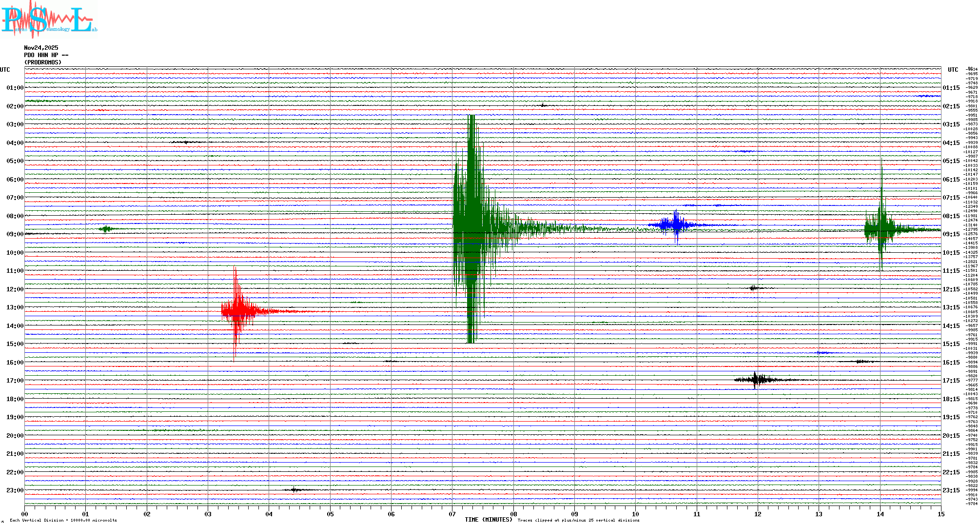Select the blue waveform burst near minute 11
980x527 pixels.
675,225
